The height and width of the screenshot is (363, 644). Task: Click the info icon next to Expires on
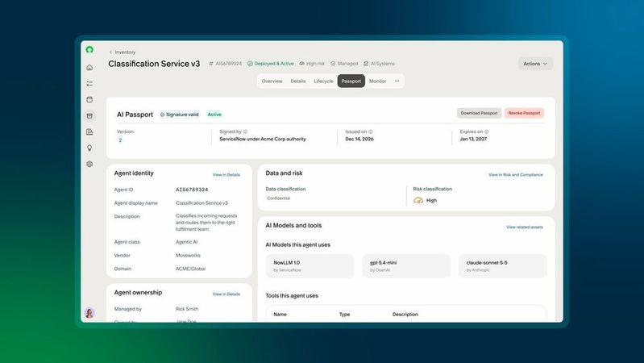pos(487,132)
